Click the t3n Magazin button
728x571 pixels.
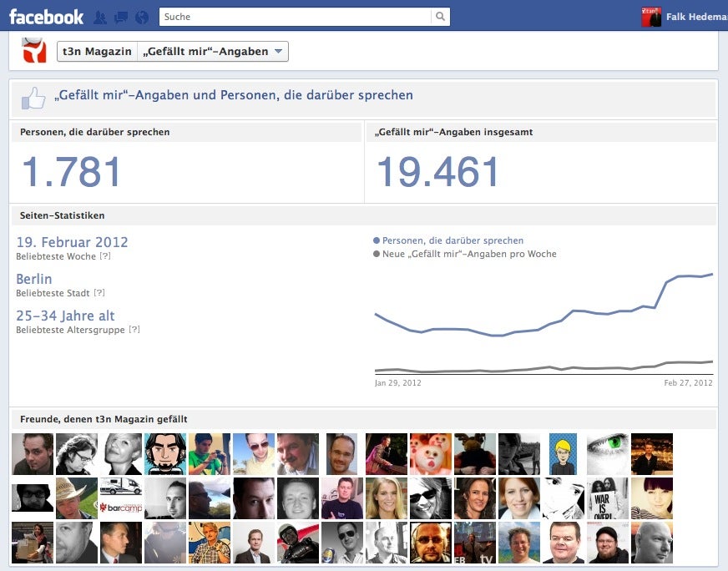coord(97,51)
